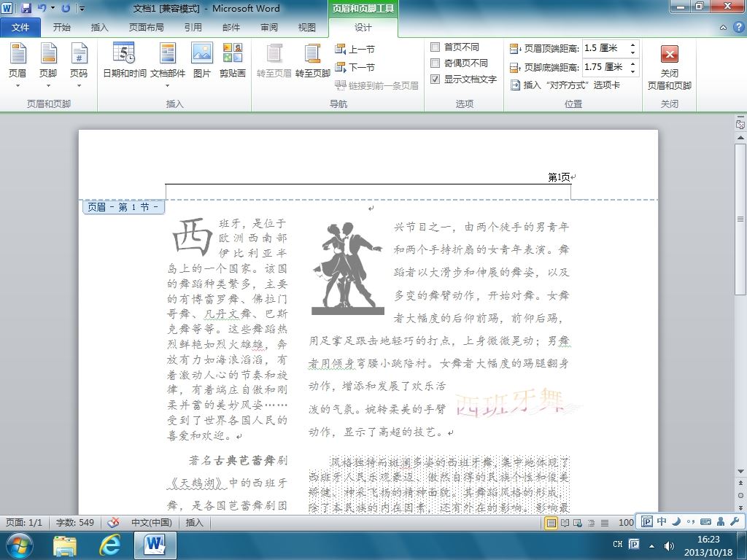Expand the dropdown arrow under 页码
747x560 pixels.
[79, 86]
